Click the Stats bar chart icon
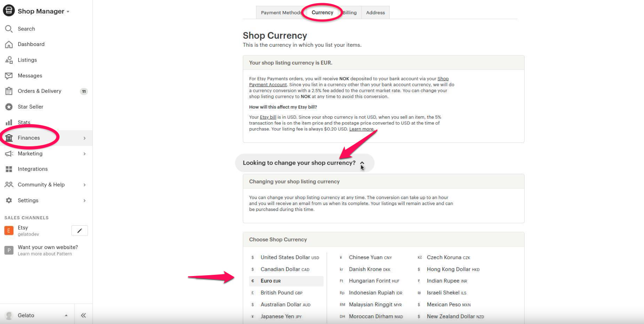644x324 pixels. tap(9, 122)
